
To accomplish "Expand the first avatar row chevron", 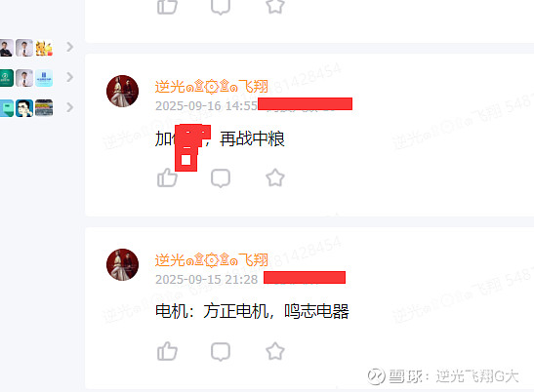I will 70,47.
